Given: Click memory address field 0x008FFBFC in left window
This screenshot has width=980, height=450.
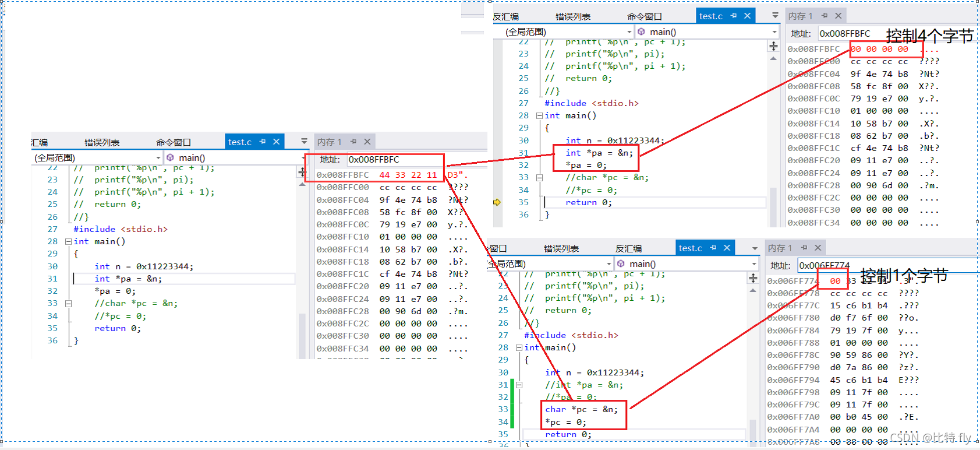Looking at the screenshot, I should click(395, 160).
